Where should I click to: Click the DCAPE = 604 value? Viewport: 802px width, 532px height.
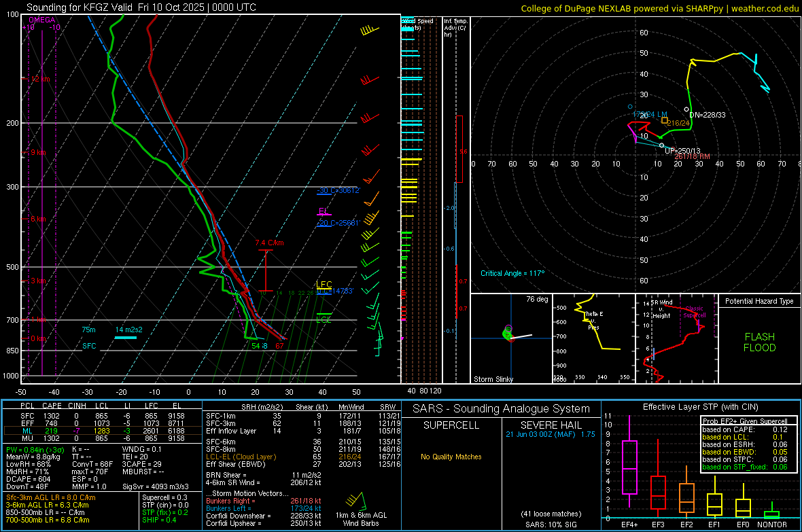tap(28, 479)
